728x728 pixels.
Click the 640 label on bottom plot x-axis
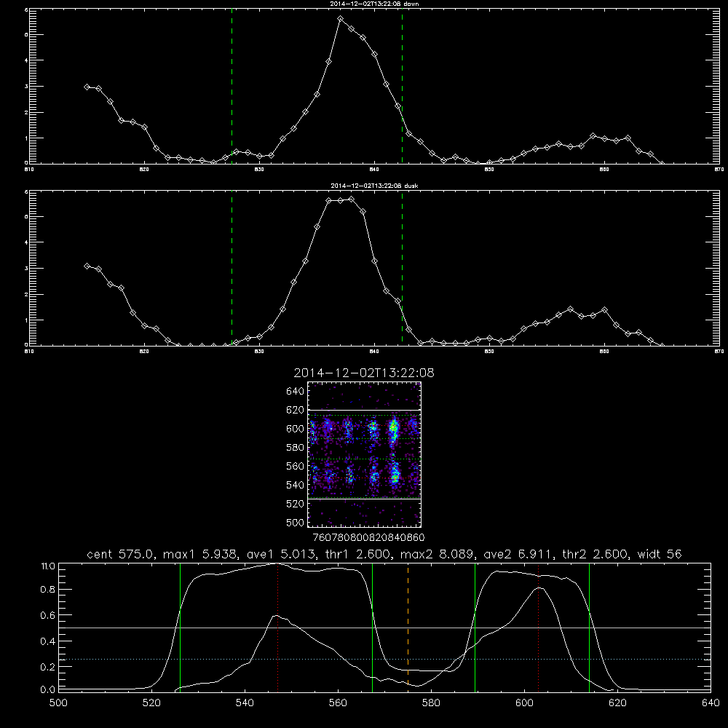711,703
